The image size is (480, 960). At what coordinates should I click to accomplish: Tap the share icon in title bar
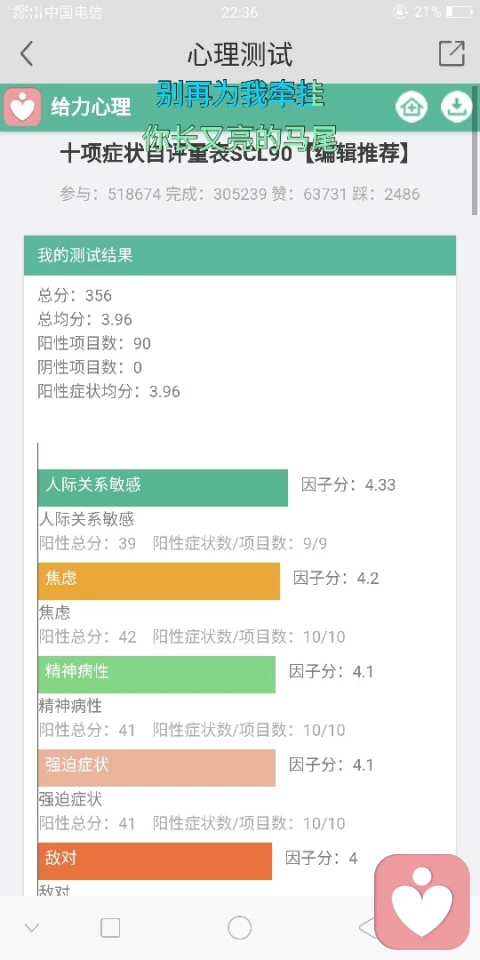pyautogui.click(x=452, y=54)
